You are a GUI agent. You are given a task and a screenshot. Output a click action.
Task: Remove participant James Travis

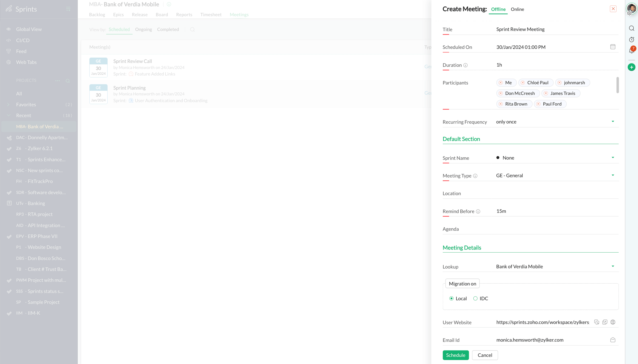546,93
